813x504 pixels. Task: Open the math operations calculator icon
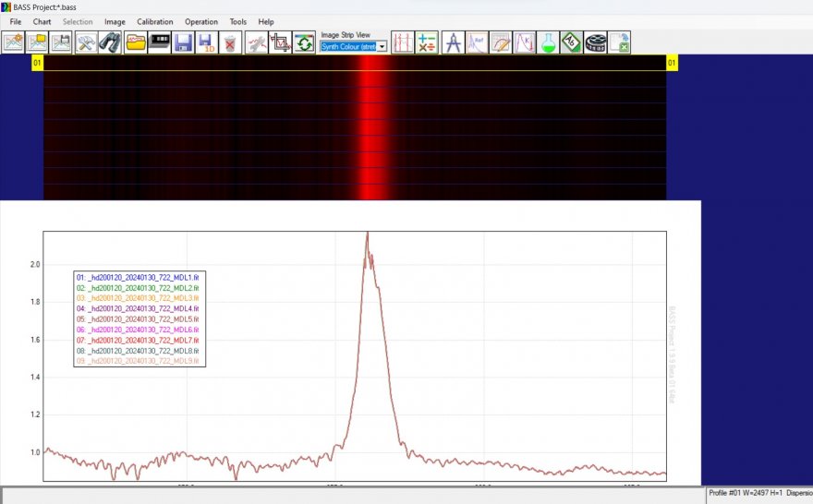click(427, 42)
